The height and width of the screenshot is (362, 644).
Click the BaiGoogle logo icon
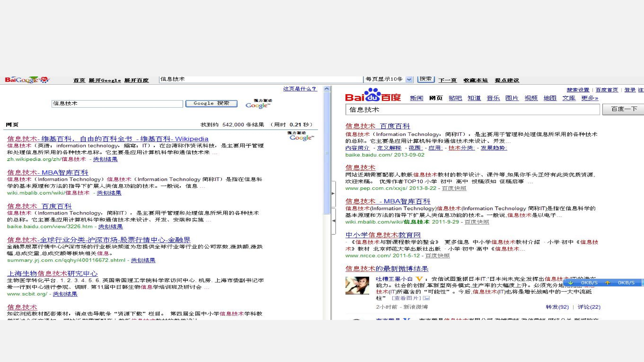[x=27, y=80]
